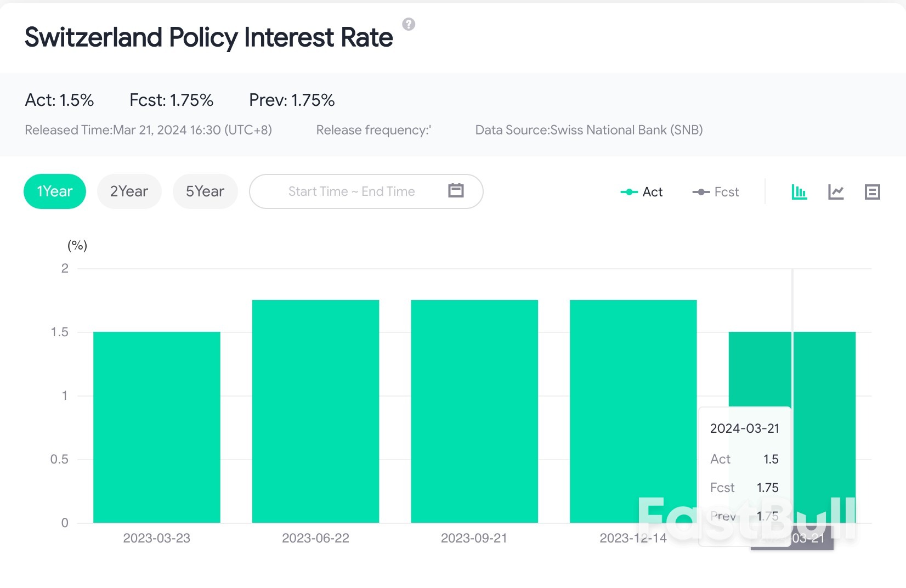Open the table data view
This screenshot has width=906, height=588.
pyautogui.click(x=873, y=191)
